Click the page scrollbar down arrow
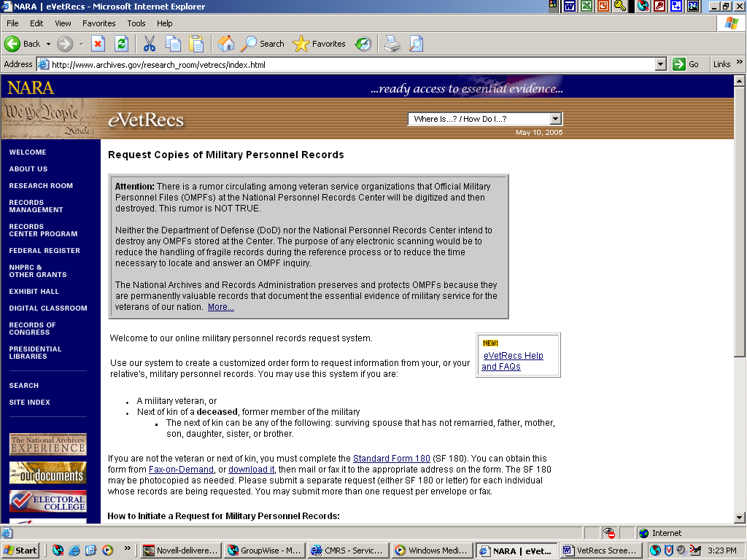This screenshot has height=560, width=747. (739, 518)
